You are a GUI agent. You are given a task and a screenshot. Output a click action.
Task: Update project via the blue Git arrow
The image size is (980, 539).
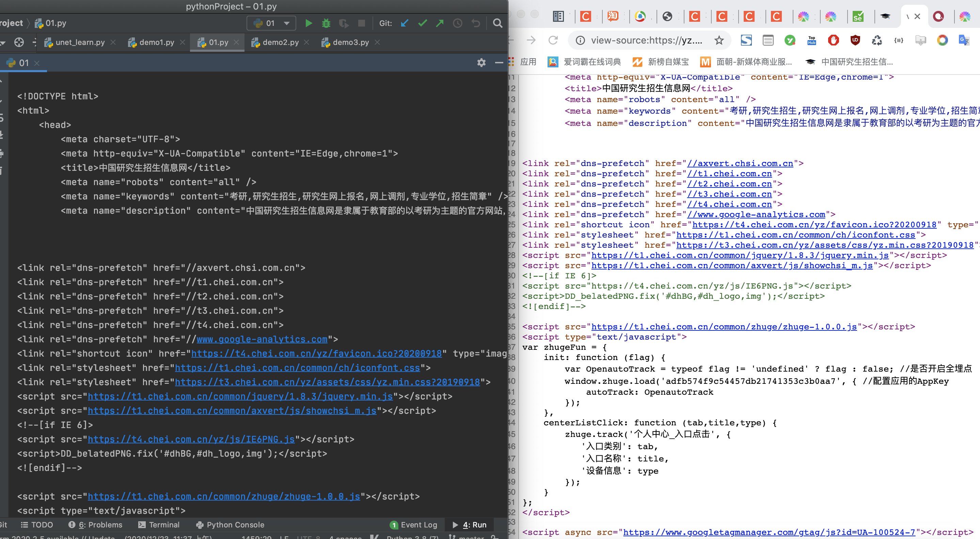point(405,23)
